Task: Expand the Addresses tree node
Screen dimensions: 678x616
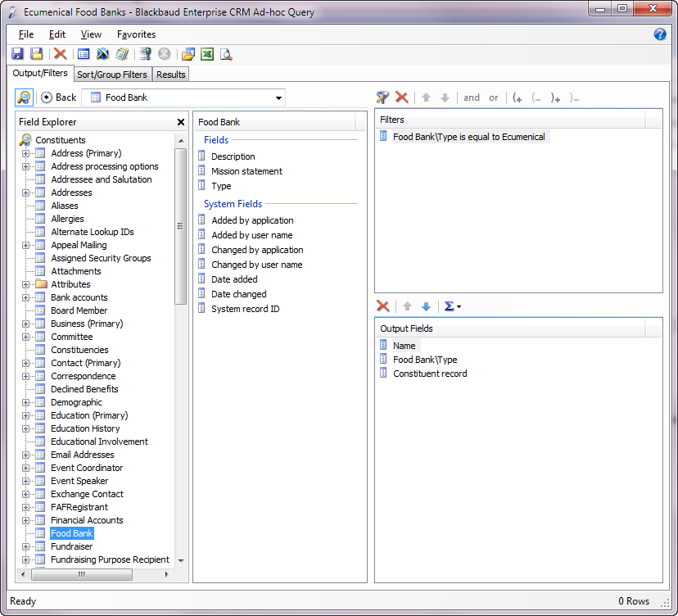Action: click(26, 193)
